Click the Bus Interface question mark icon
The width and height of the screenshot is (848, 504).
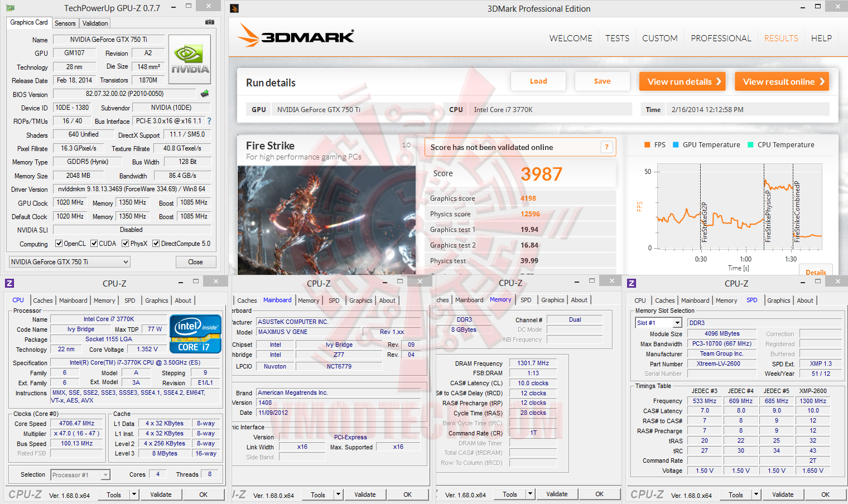pyautogui.click(x=209, y=121)
